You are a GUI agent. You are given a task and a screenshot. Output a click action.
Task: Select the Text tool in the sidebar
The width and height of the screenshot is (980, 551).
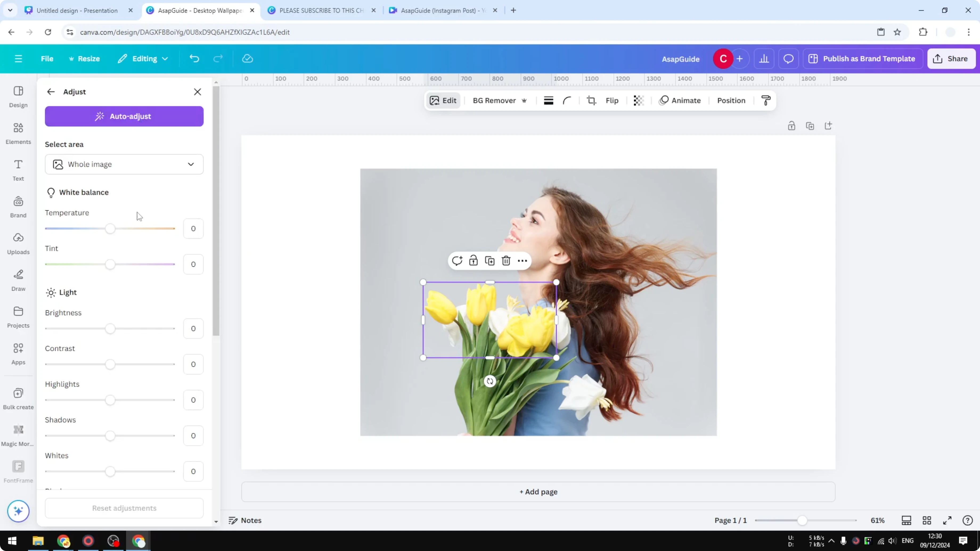click(18, 170)
